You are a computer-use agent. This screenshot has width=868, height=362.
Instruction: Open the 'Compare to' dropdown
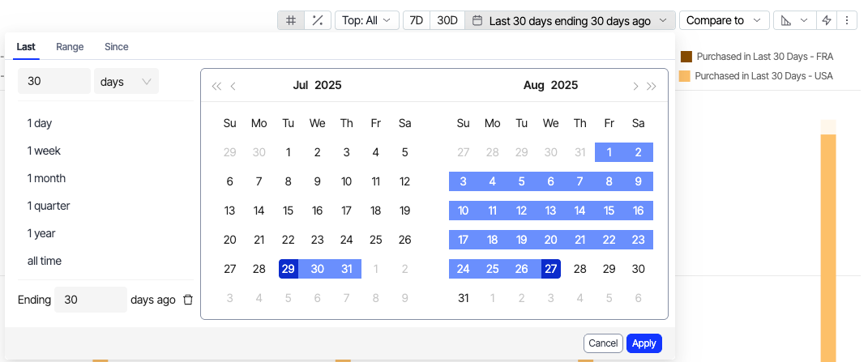724,20
